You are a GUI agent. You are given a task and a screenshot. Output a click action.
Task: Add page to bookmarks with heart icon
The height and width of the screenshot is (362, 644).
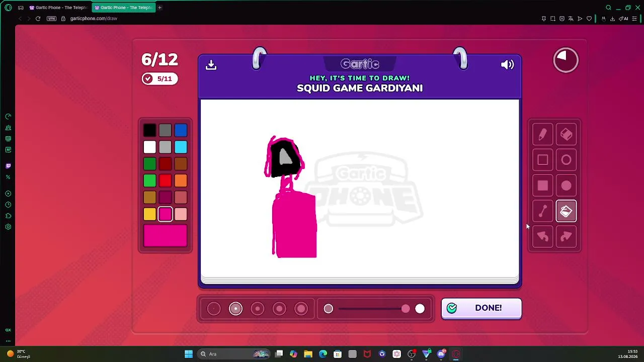tap(589, 19)
